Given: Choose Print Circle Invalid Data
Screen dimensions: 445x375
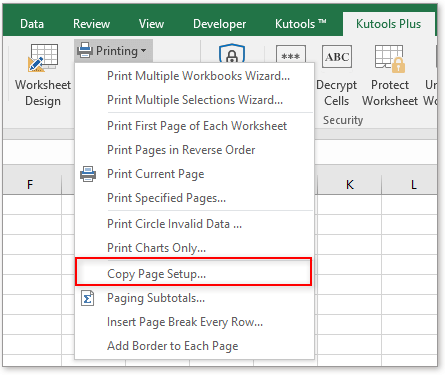Looking at the screenshot, I should [x=194, y=224].
